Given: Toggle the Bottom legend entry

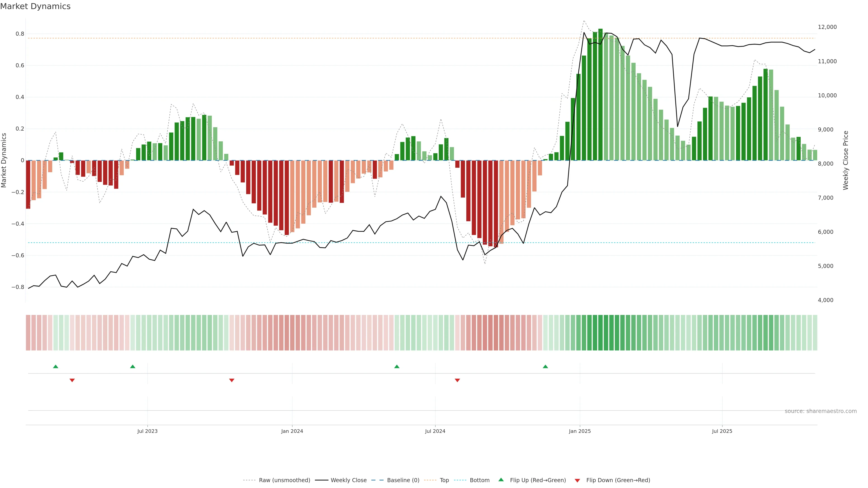Looking at the screenshot, I should (x=479, y=480).
